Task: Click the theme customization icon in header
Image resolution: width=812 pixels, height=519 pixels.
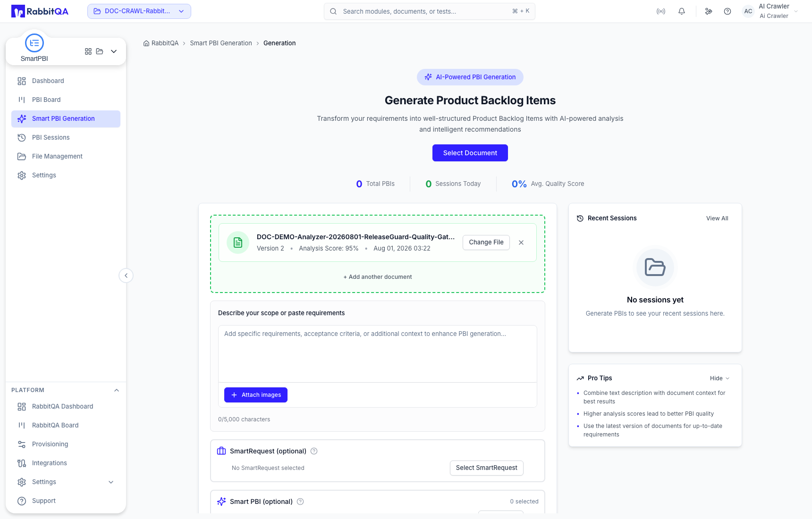Action: [x=709, y=11]
